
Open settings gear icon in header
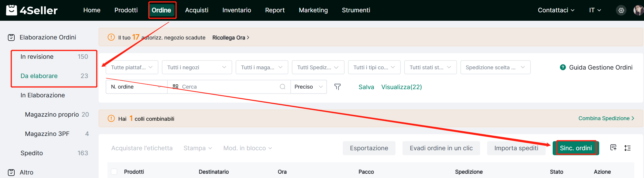click(621, 11)
